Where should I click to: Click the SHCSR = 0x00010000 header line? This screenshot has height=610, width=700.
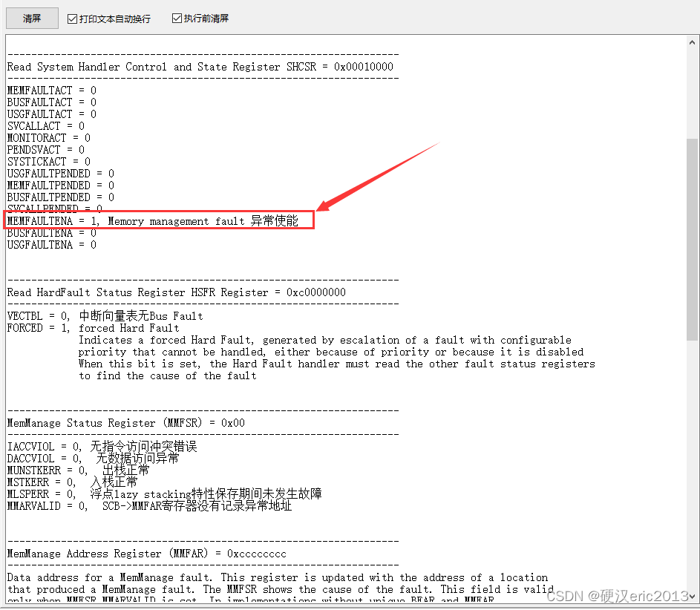pyautogui.click(x=200, y=67)
